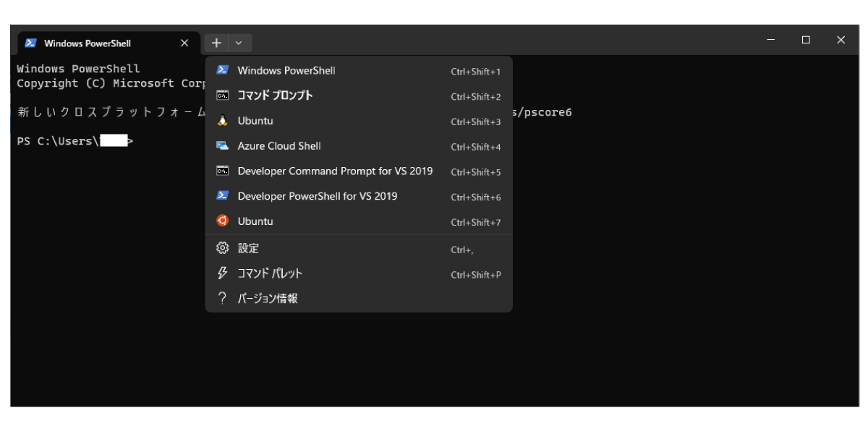This screenshot has width=868, height=434.
Task: Click the Developer Command Prompt icon
Action: click(223, 171)
